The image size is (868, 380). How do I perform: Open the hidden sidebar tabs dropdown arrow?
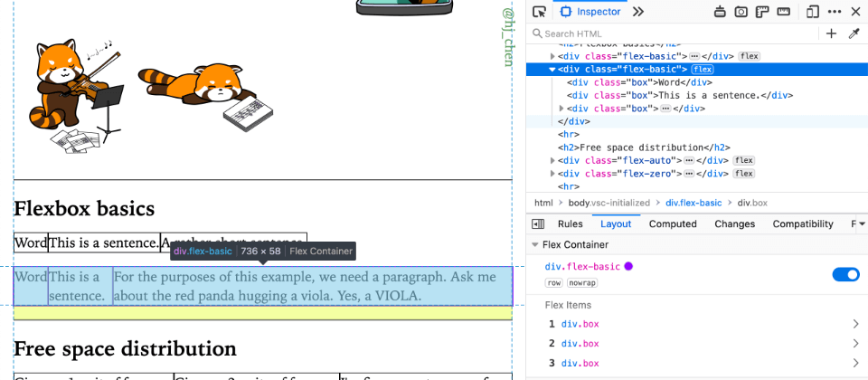(862, 223)
